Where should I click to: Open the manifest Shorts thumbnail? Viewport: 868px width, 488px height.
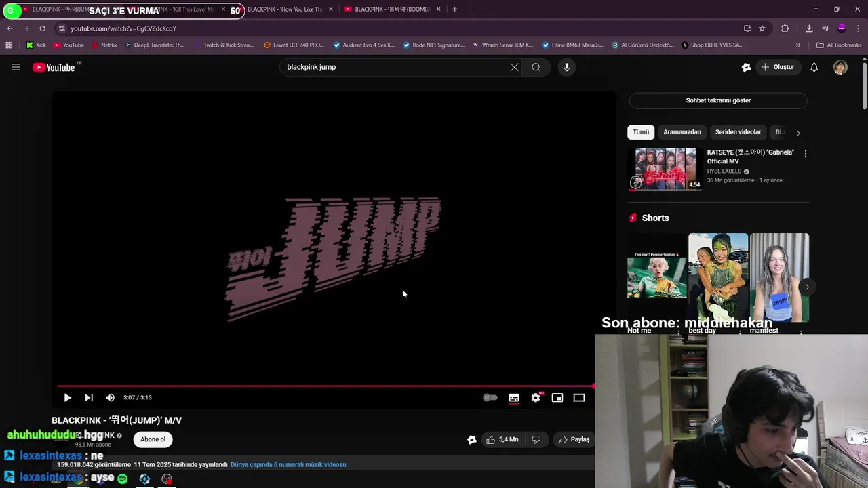click(x=779, y=276)
